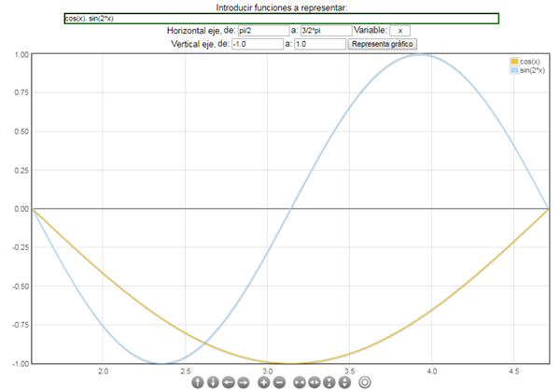Focus the functions input containing cos(x), sin(2*x)

(282, 19)
